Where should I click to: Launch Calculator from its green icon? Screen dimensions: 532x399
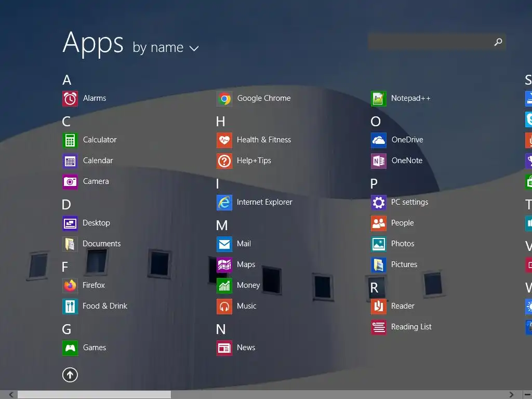[x=70, y=140]
